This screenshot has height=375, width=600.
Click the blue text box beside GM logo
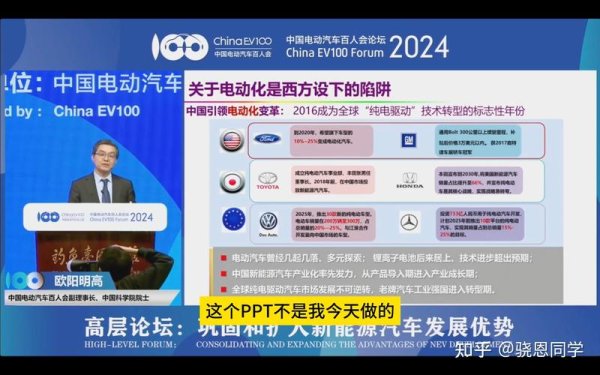478,141
